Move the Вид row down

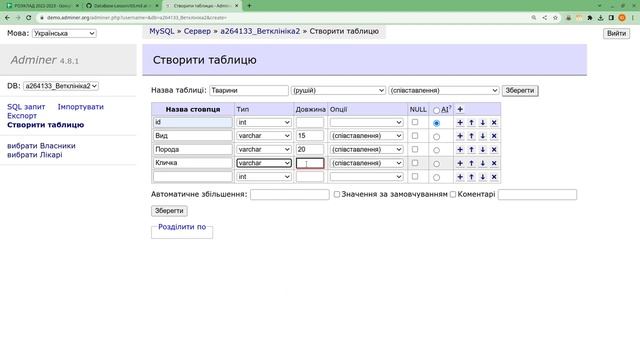[x=483, y=136]
